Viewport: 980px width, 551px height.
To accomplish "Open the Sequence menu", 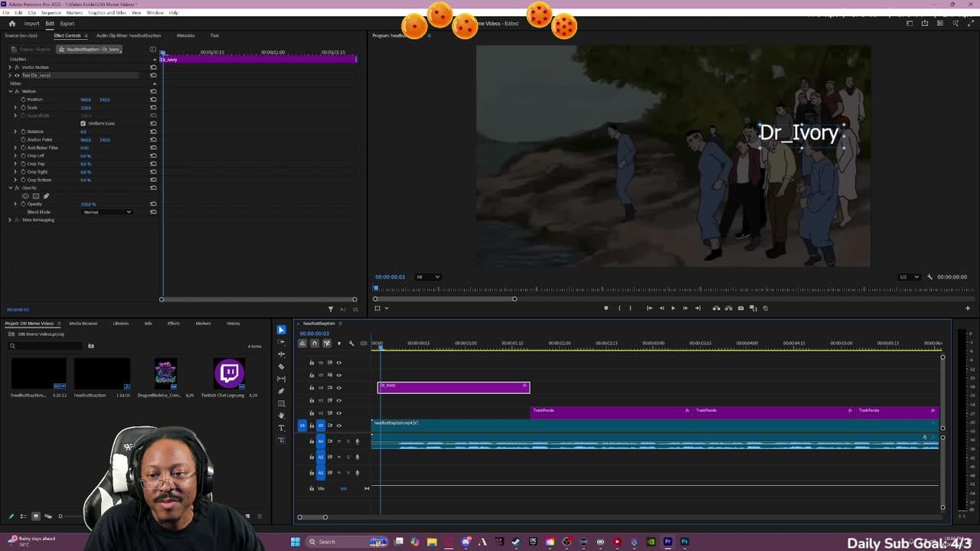I will 51,13.
